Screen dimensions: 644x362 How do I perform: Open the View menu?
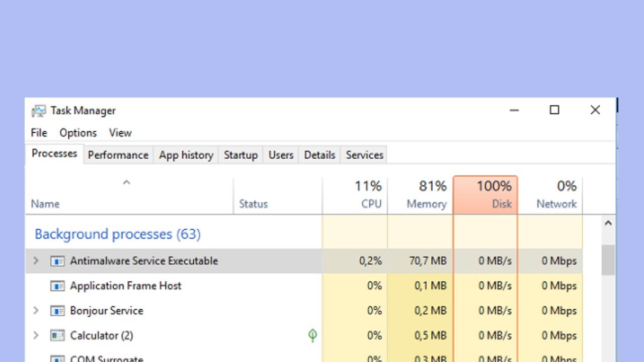120,133
